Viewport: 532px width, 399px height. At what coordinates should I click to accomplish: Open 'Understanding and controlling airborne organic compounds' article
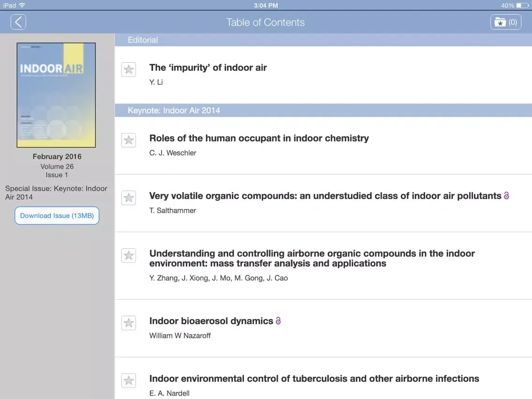pyautogui.click(x=312, y=258)
